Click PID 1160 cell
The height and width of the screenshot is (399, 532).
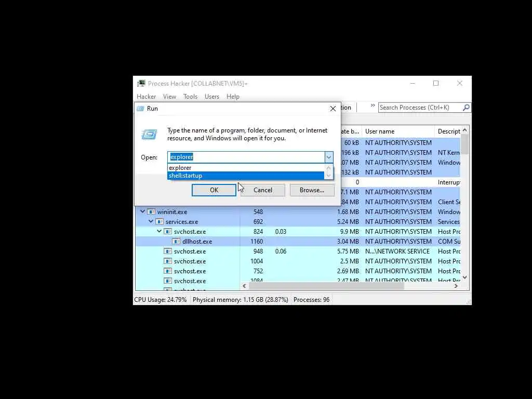click(x=257, y=242)
